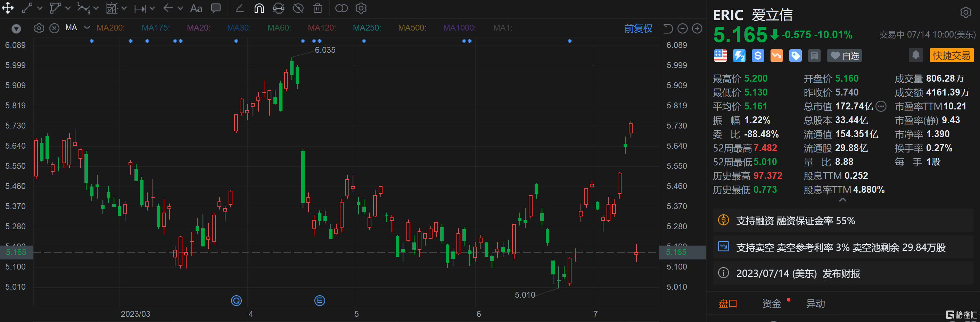Delete drawings with trash icon

318,8
